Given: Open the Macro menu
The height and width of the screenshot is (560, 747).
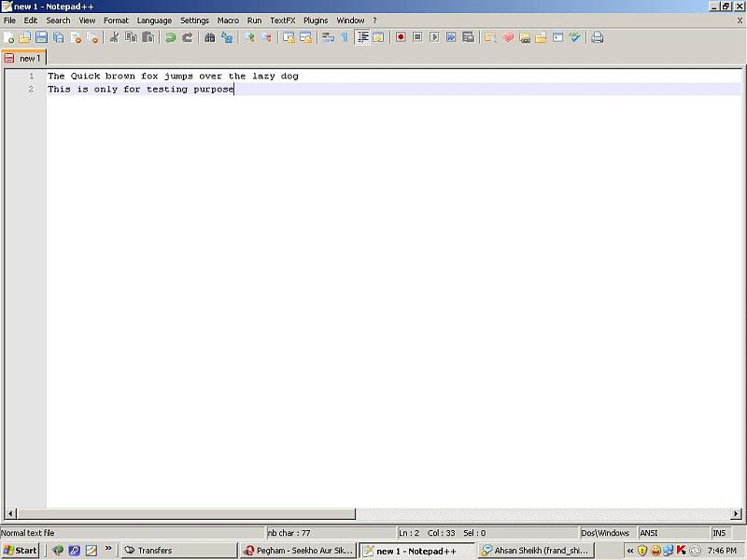Looking at the screenshot, I should click(x=228, y=21).
